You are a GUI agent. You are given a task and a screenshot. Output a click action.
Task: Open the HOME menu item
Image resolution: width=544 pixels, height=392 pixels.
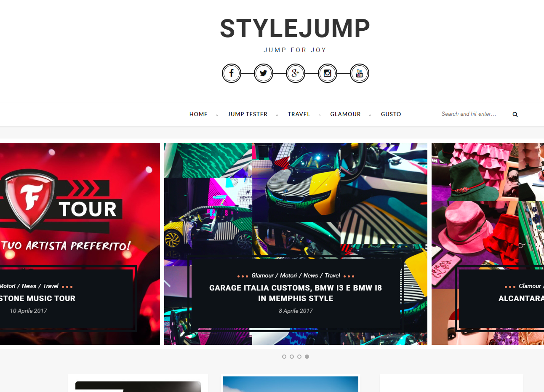198,114
